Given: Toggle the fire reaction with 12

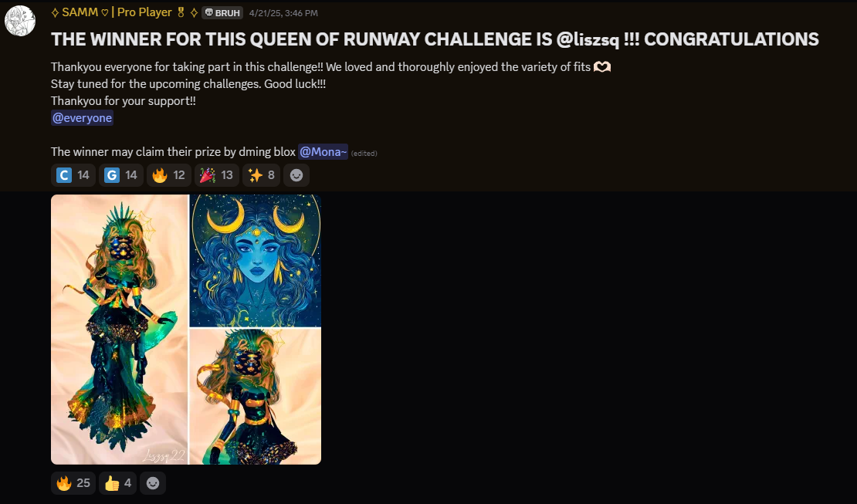Looking at the screenshot, I should (x=169, y=175).
